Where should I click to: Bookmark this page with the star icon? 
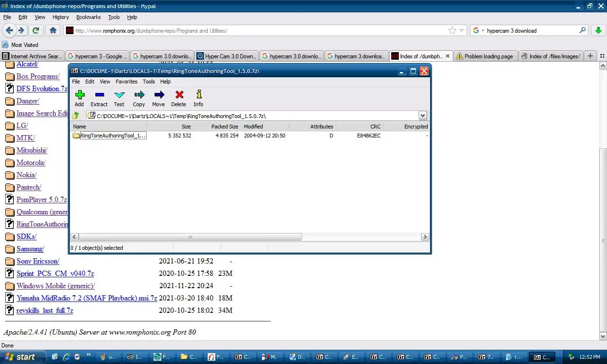452,30
